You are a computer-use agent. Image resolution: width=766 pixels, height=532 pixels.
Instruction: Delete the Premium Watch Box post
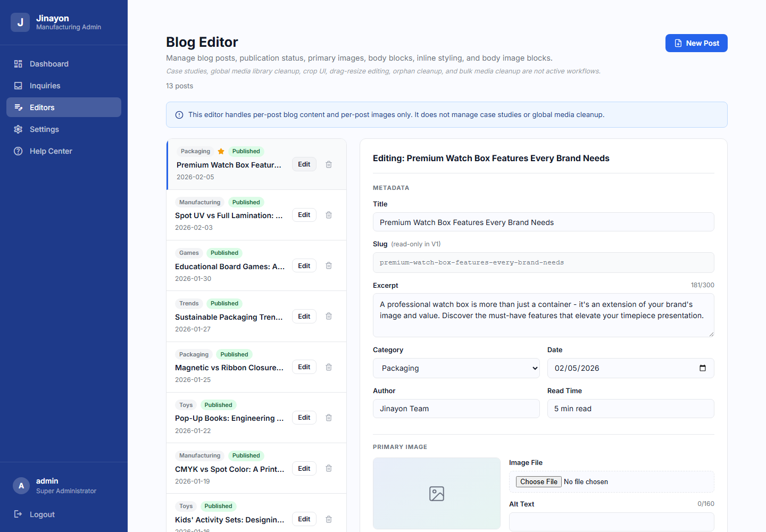tap(329, 164)
